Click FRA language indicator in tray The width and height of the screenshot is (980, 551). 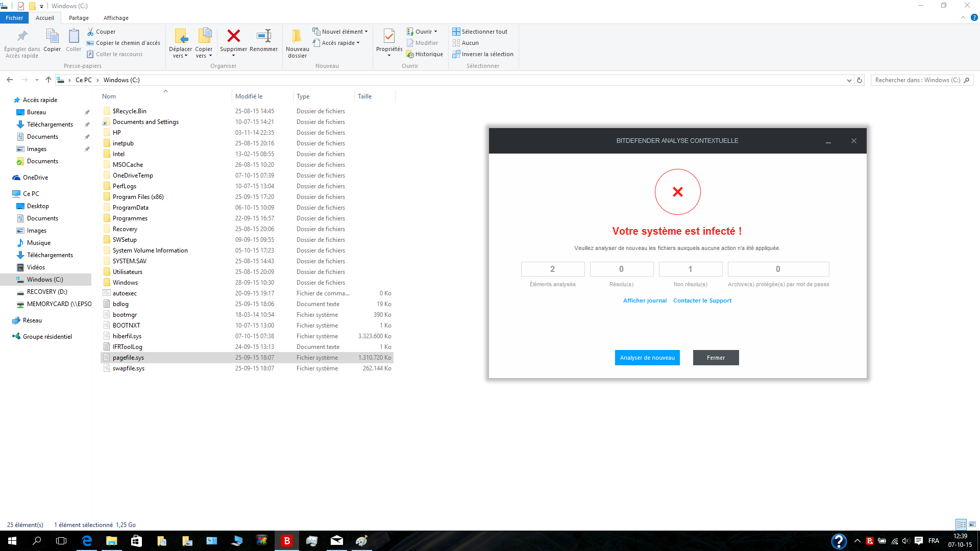point(934,541)
